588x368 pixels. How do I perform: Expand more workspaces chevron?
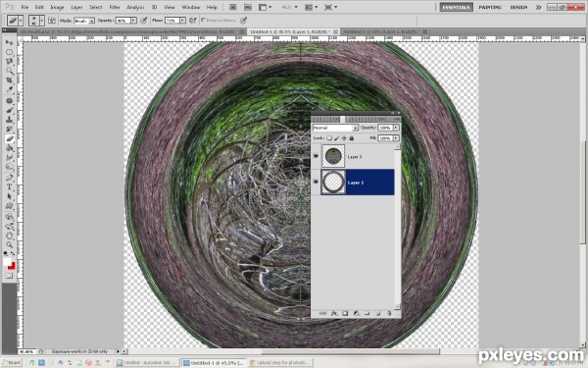click(x=538, y=7)
